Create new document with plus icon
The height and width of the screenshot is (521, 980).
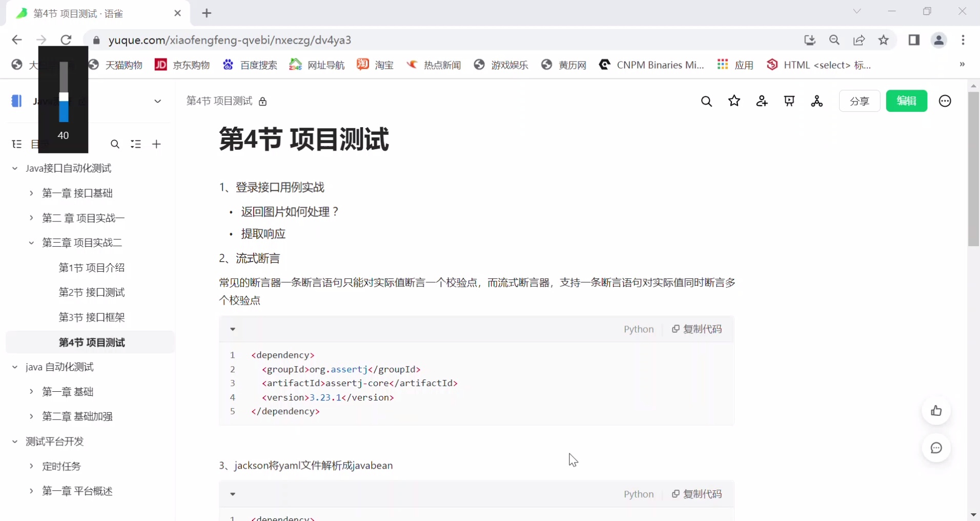(x=157, y=144)
